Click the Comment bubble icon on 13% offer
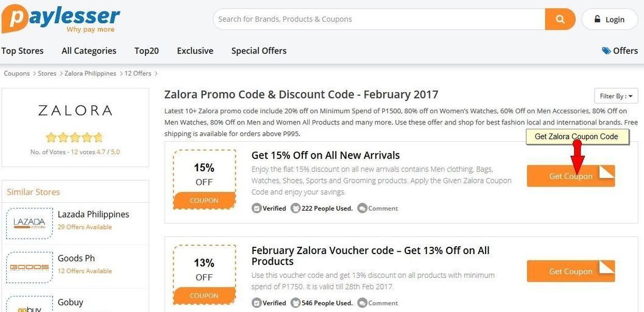 (x=362, y=303)
